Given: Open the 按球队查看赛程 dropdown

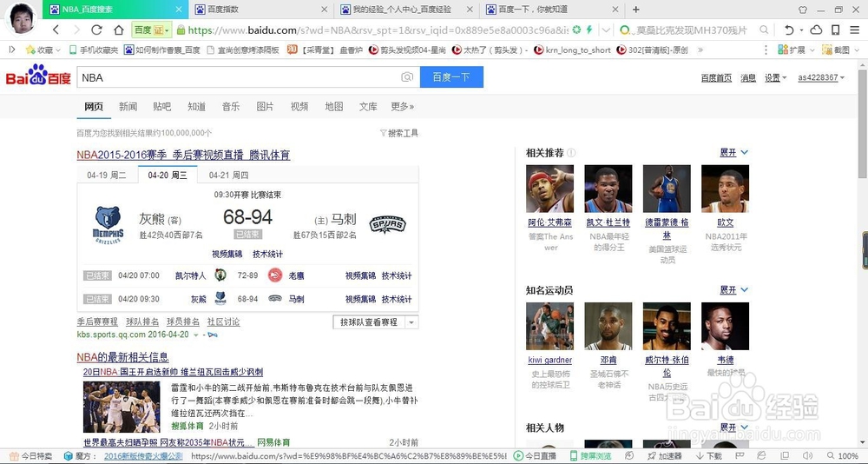Looking at the screenshot, I should [x=375, y=322].
